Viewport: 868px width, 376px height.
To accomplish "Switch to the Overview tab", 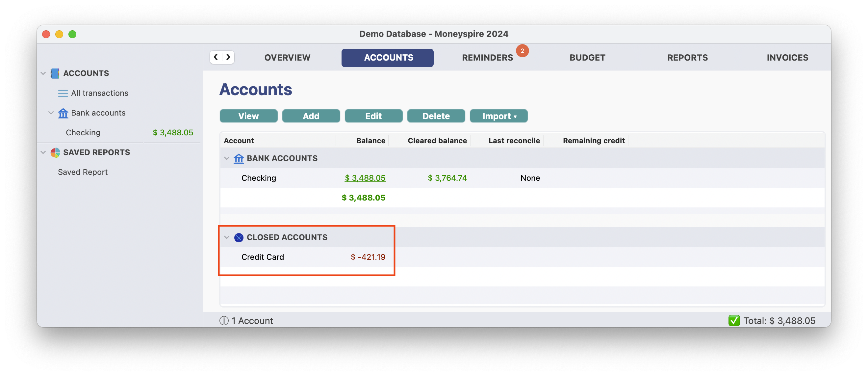I will (287, 58).
